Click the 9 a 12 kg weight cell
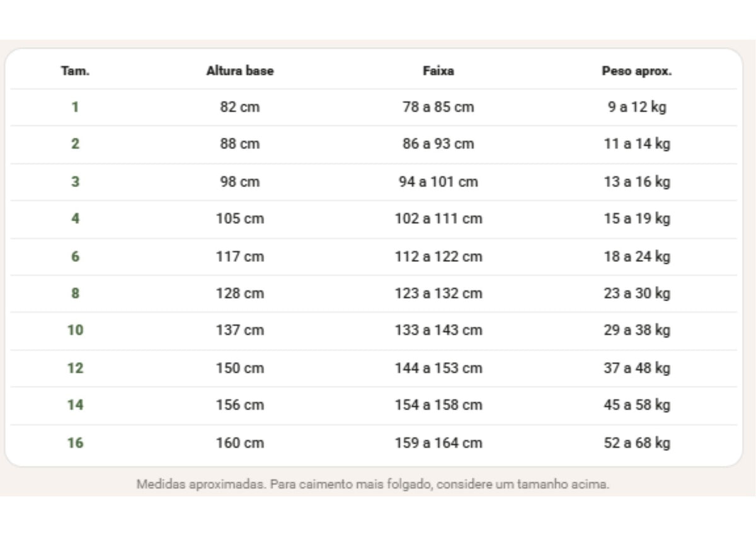The image size is (756, 536). 637,107
